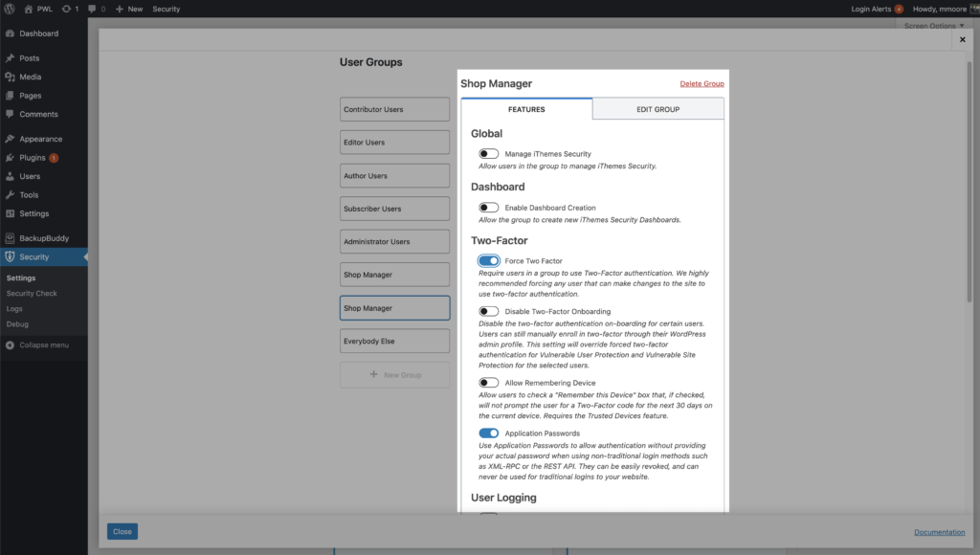980x555 pixels.
Task: Select the Author Users group
Action: coord(395,176)
